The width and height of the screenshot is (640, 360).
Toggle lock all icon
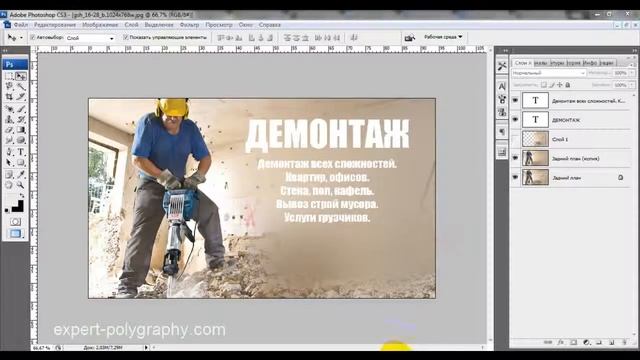[567, 85]
